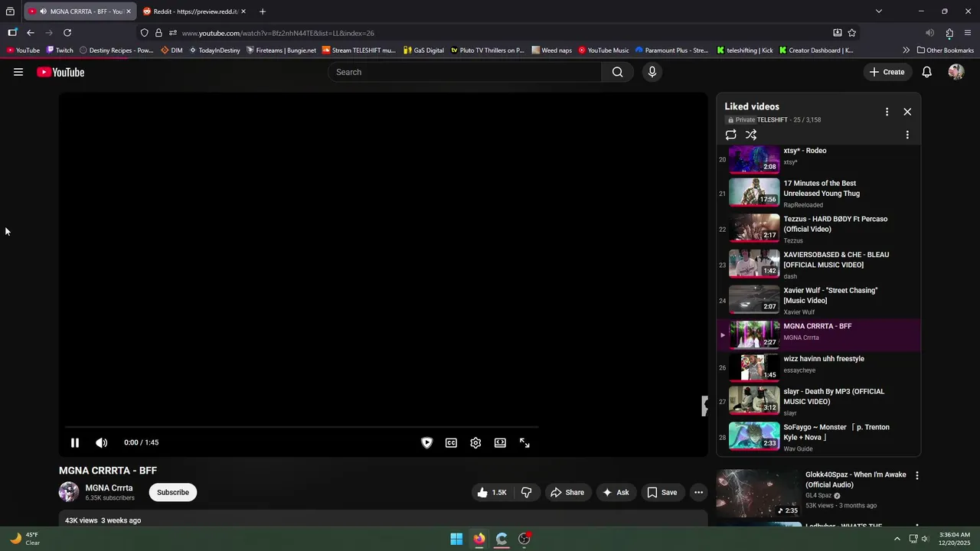Toggle closed captions on the player
980x551 pixels.
(x=452, y=442)
